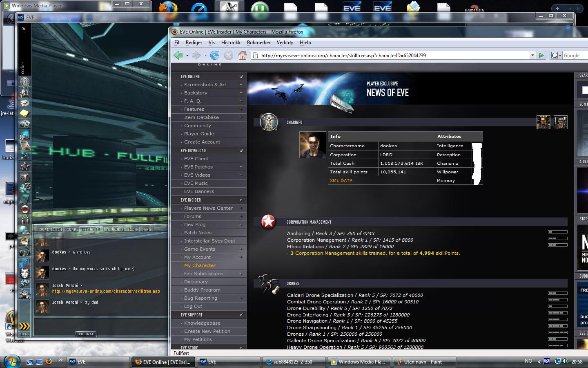Open the Vis menu

[x=212, y=43]
